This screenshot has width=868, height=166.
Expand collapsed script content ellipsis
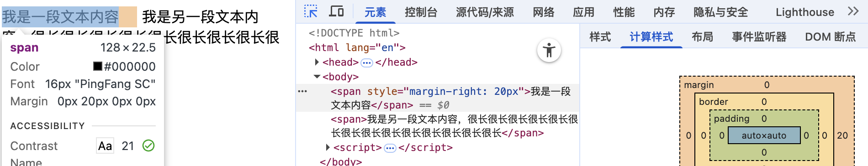pyautogui.click(x=390, y=148)
